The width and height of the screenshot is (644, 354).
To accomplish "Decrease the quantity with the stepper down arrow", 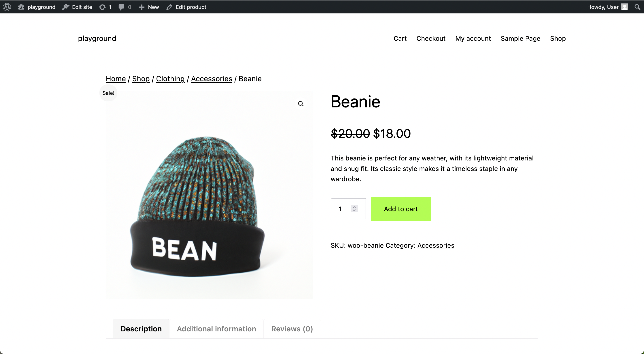I will (354, 210).
